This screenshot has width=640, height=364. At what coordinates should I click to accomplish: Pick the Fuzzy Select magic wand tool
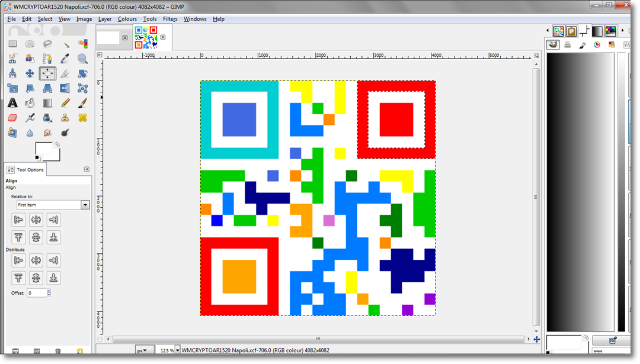65,44
